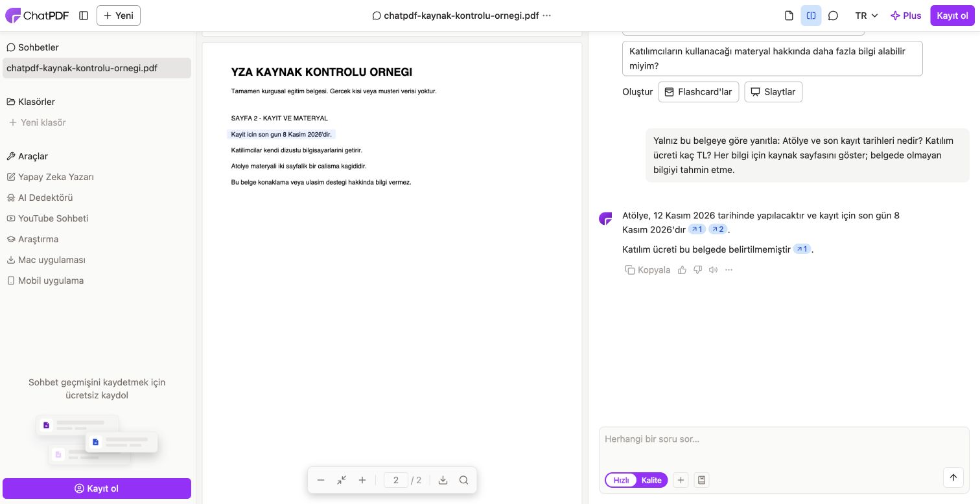The image size is (980, 504).
Task: Select the Kalite mode option
Action: (x=651, y=480)
